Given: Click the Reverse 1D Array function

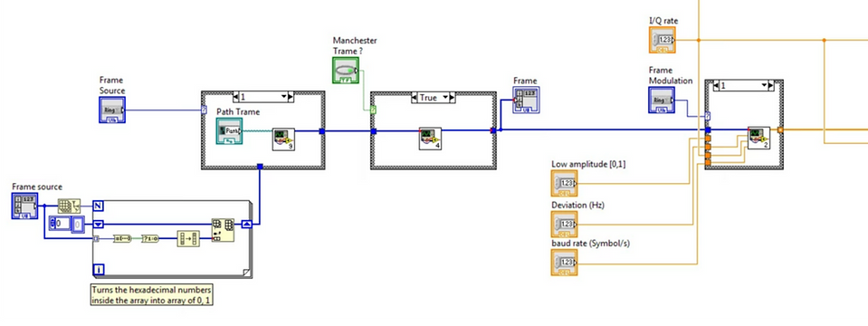Looking at the screenshot, I should coord(187,238).
